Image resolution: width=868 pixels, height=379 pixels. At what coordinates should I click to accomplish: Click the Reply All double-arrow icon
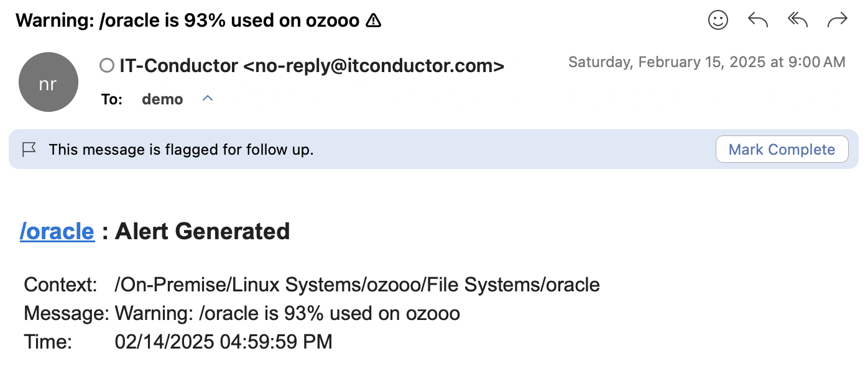pyautogui.click(x=797, y=21)
